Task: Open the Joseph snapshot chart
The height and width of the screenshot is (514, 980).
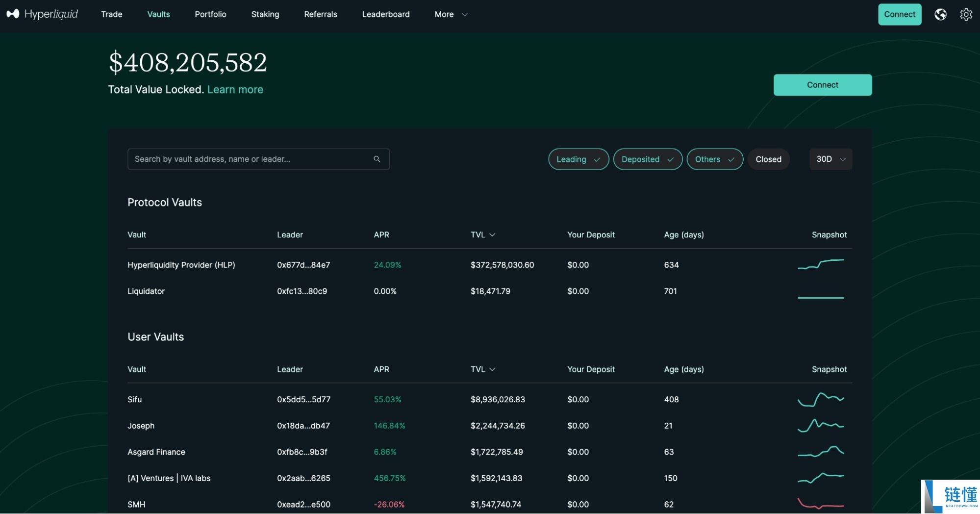Action: pyautogui.click(x=821, y=425)
